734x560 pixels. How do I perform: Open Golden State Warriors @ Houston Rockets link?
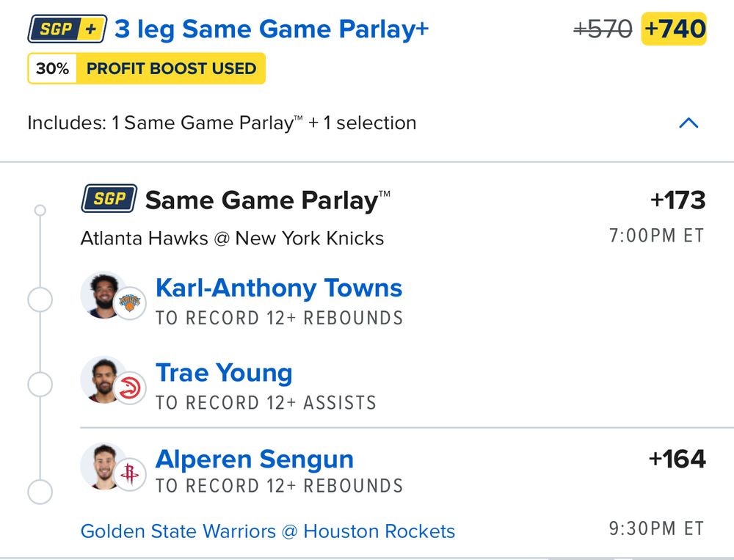coord(268,531)
